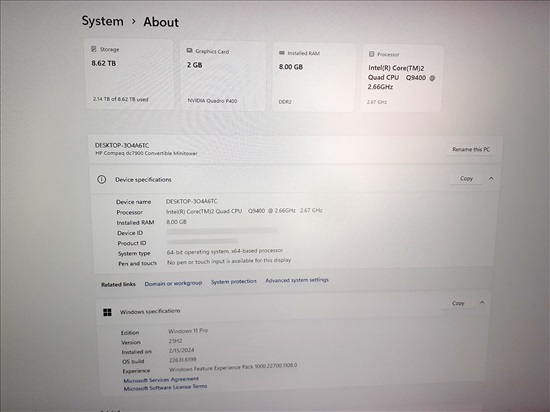Screen dimensions: 550x412
Task: Open the Storage 8.62 TB card
Action: 130,74
